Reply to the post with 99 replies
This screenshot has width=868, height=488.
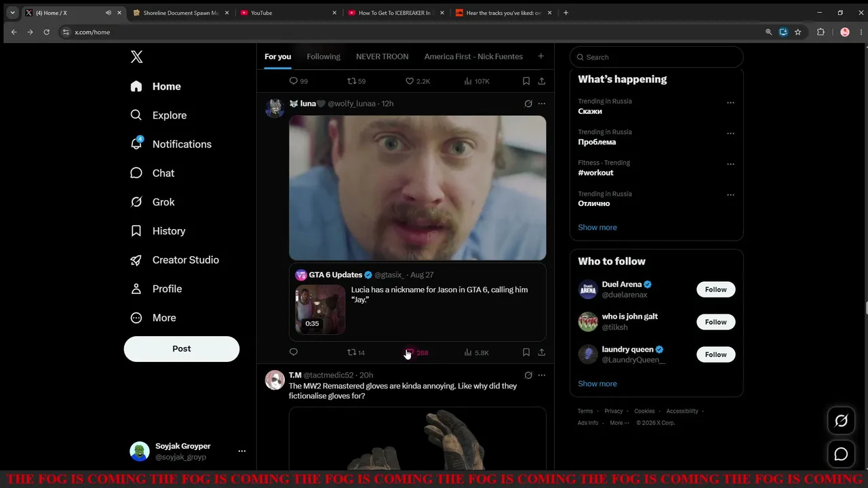pyautogui.click(x=298, y=81)
